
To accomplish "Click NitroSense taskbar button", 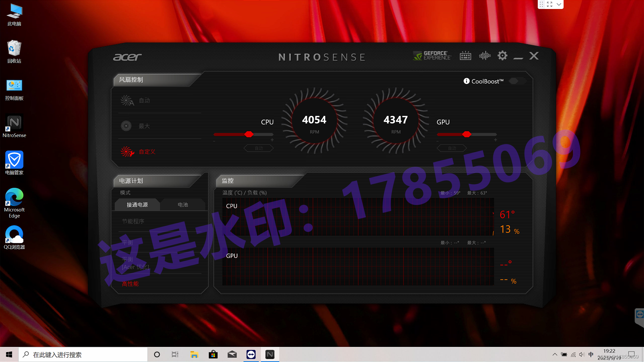I will (x=270, y=354).
